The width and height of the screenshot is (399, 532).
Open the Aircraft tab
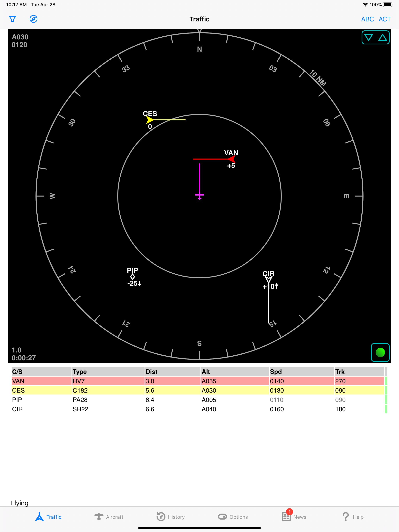(109, 517)
